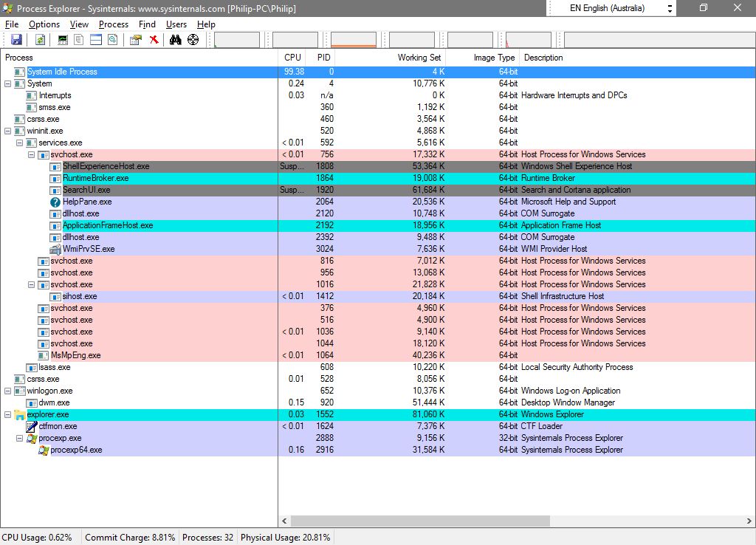
Task: Click the 'Commit Charge: 8.81%' status text
Action: [130, 538]
